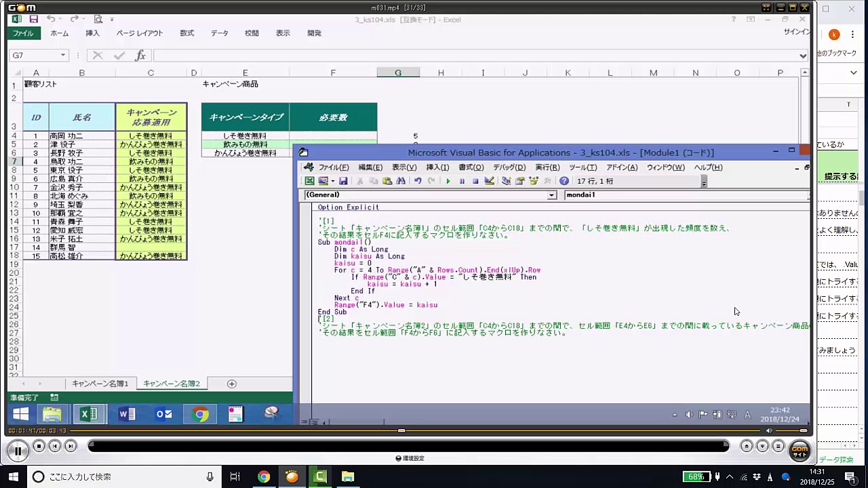Pause the video in GOM player
This screenshot has height=488, width=868.
18,450
